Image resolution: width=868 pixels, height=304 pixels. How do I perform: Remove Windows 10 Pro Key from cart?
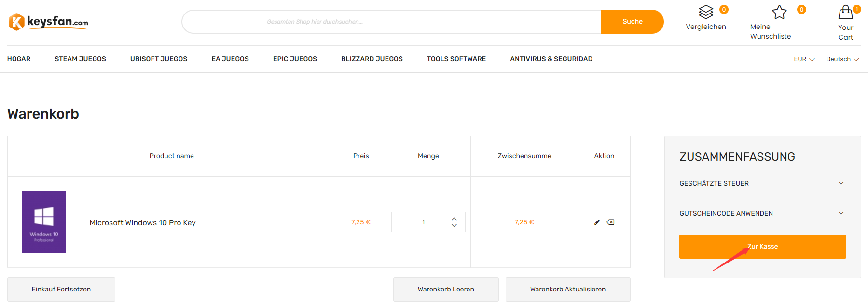pyautogui.click(x=610, y=222)
